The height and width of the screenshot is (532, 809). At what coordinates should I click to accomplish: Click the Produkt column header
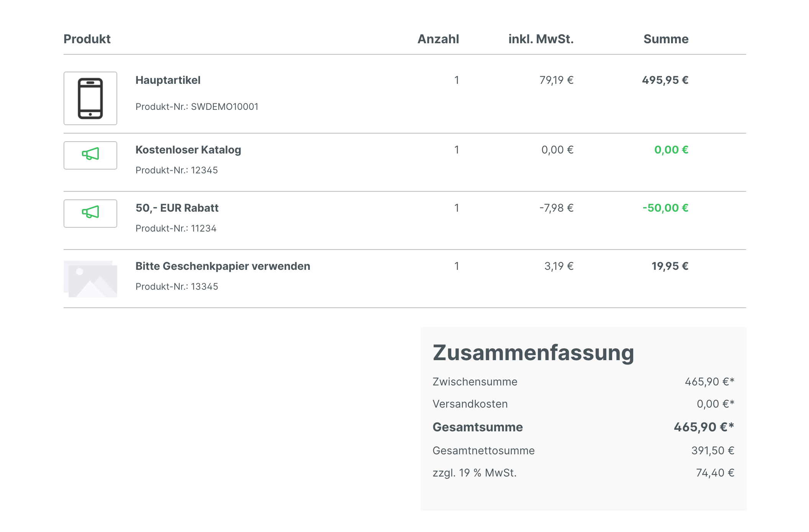pyautogui.click(x=87, y=39)
